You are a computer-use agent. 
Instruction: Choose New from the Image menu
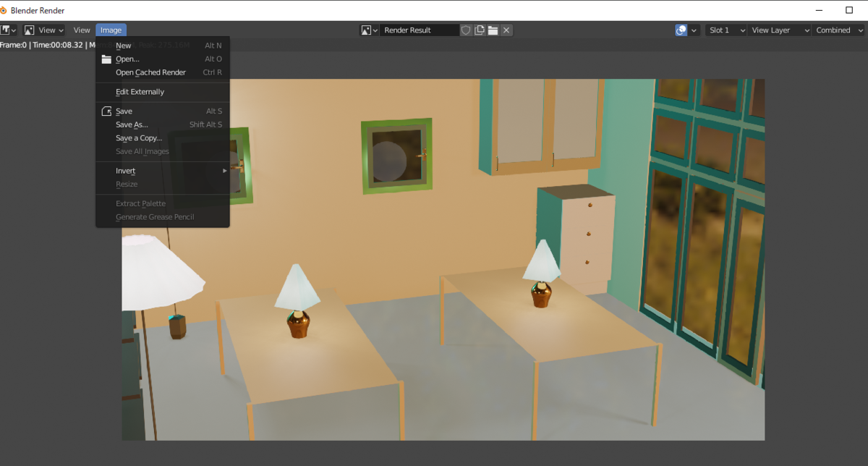162,46
